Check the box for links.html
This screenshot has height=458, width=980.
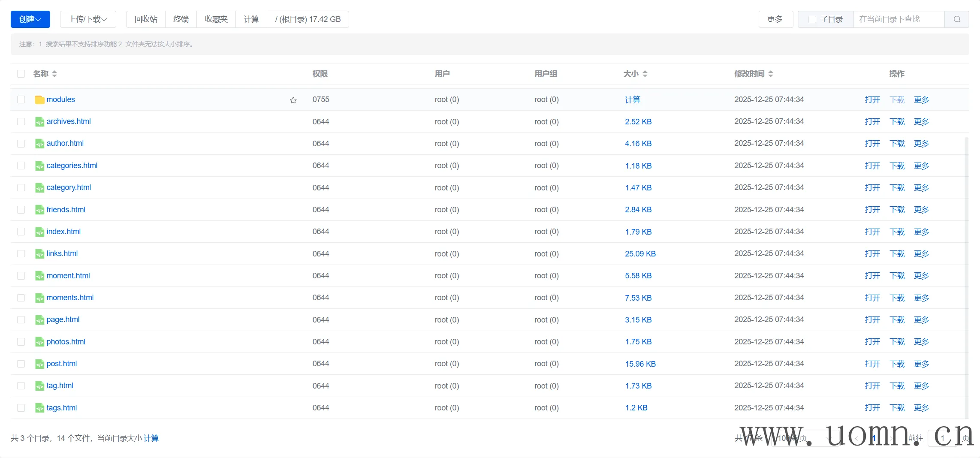coord(21,254)
